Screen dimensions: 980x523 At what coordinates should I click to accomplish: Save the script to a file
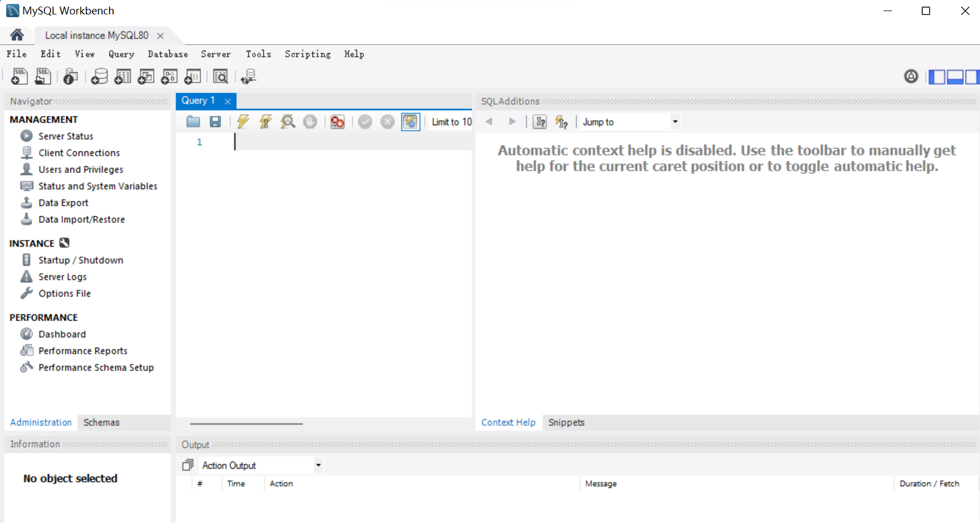pos(215,121)
